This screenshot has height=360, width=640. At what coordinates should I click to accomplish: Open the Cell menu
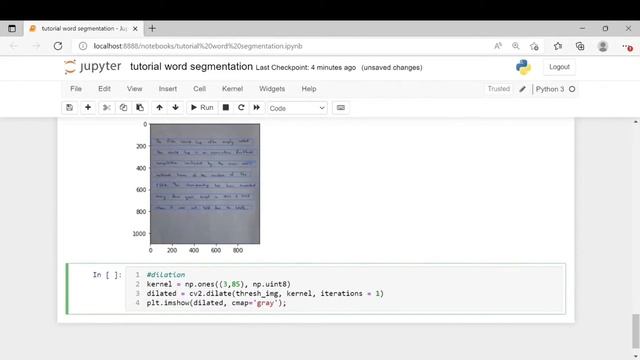[199, 89]
